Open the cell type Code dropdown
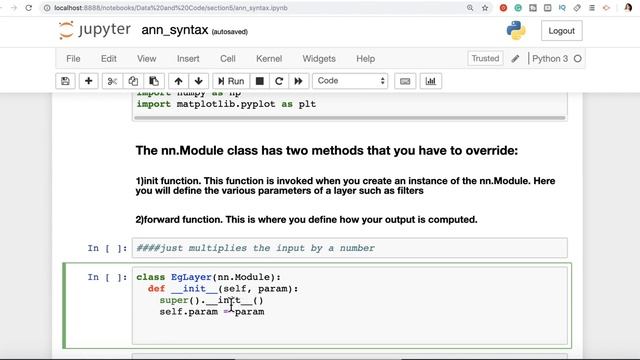Image resolution: width=640 pixels, height=360 pixels. tap(350, 81)
